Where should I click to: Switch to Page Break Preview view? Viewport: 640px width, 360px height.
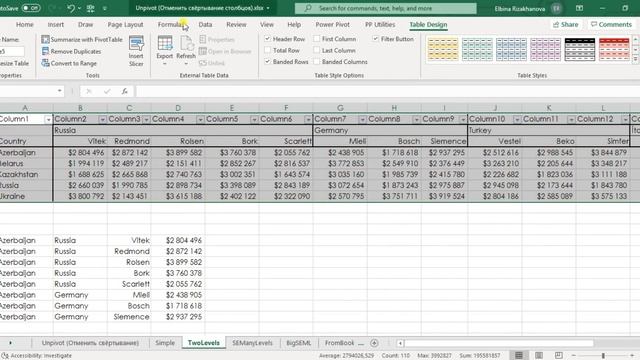click(558, 356)
